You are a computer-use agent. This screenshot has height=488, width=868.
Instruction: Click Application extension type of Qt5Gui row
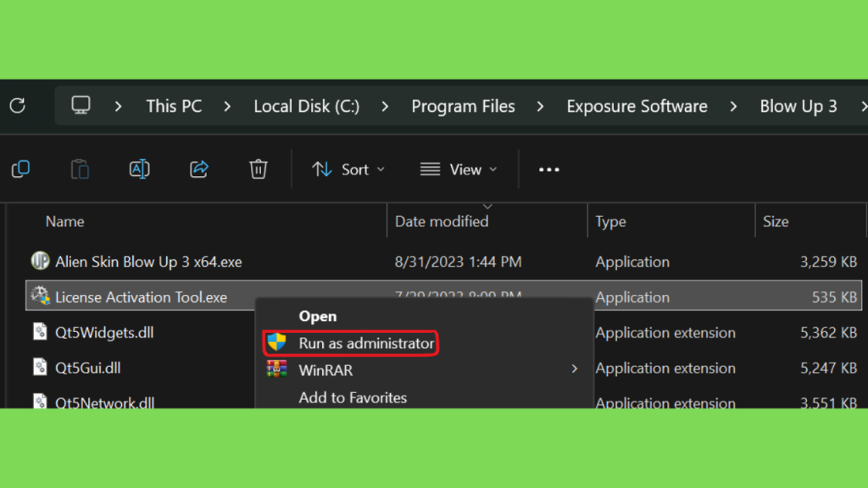(x=665, y=368)
